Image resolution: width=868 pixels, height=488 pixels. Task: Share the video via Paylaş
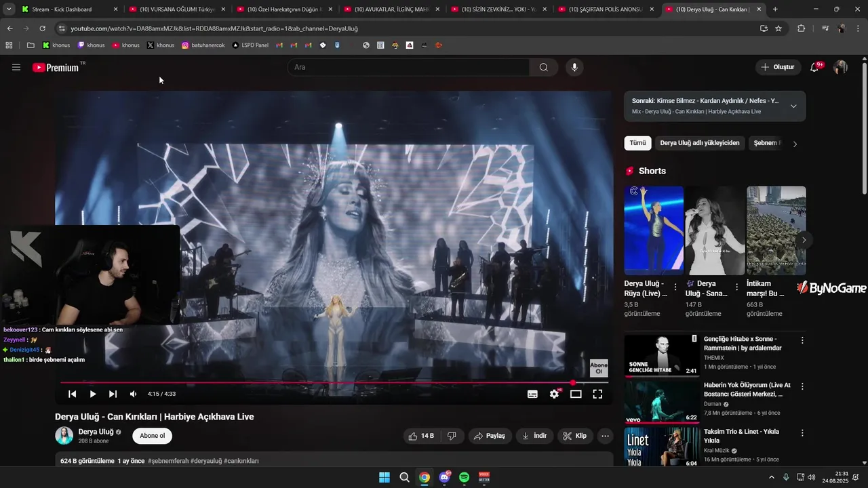(490, 436)
